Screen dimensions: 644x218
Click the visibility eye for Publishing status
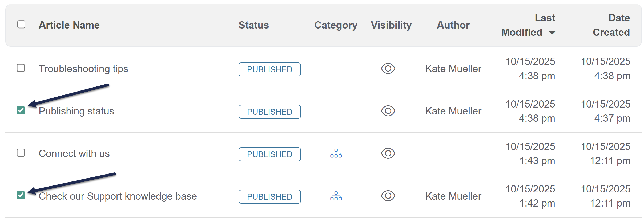[x=388, y=111]
